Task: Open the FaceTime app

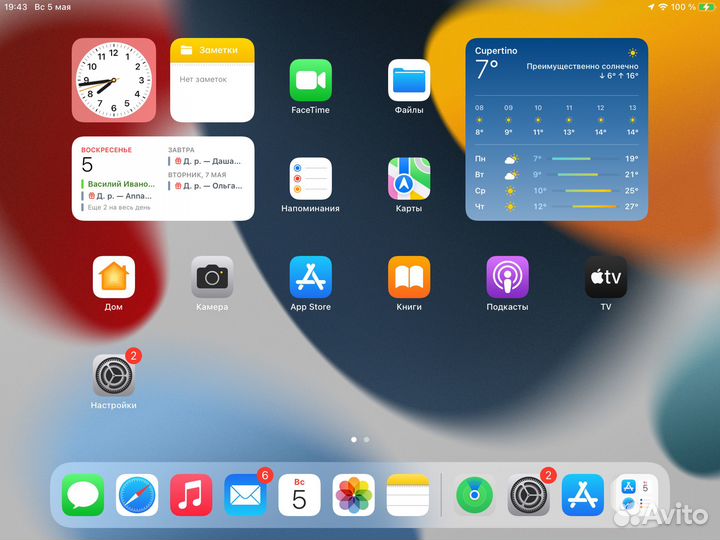Action: (x=310, y=80)
